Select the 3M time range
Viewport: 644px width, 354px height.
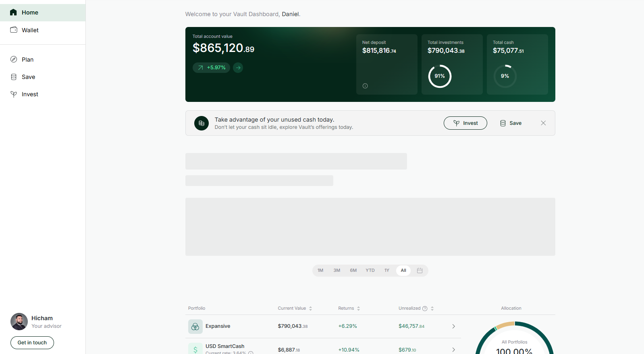coord(337,271)
